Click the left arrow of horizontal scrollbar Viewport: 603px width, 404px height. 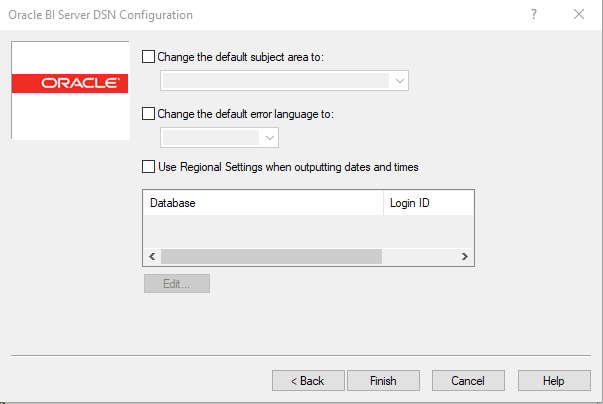pyautogui.click(x=152, y=256)
